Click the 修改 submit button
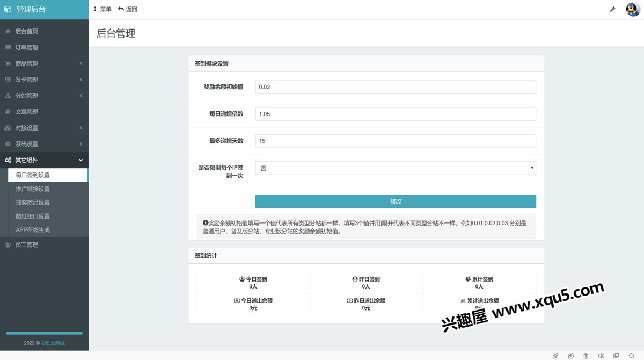 [x=396, y=201]
